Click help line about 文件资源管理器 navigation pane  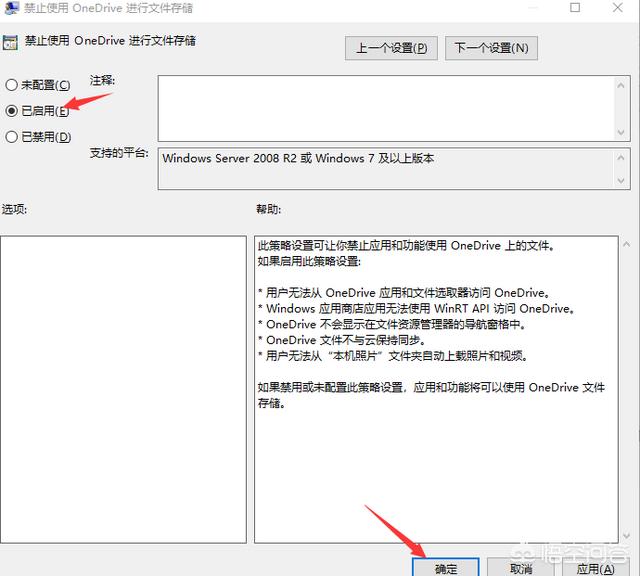point(392,324)
